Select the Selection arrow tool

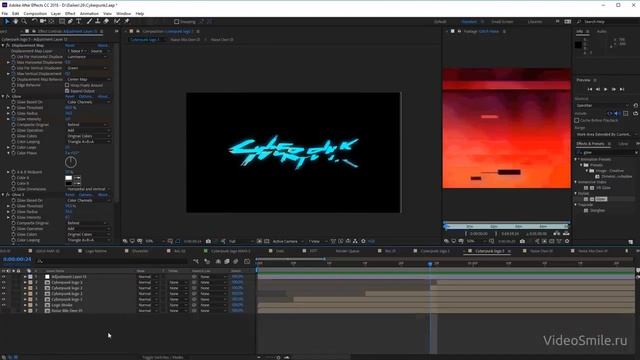[x=7, y=21]
